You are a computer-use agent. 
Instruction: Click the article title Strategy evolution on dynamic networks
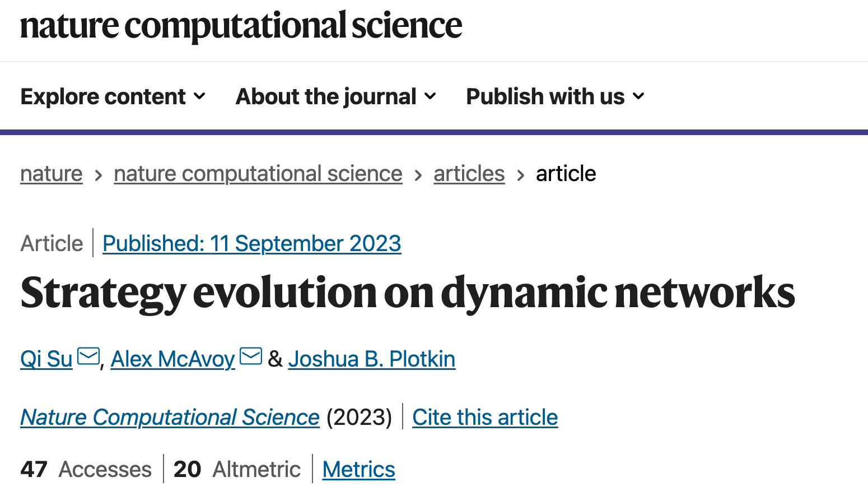408,293
